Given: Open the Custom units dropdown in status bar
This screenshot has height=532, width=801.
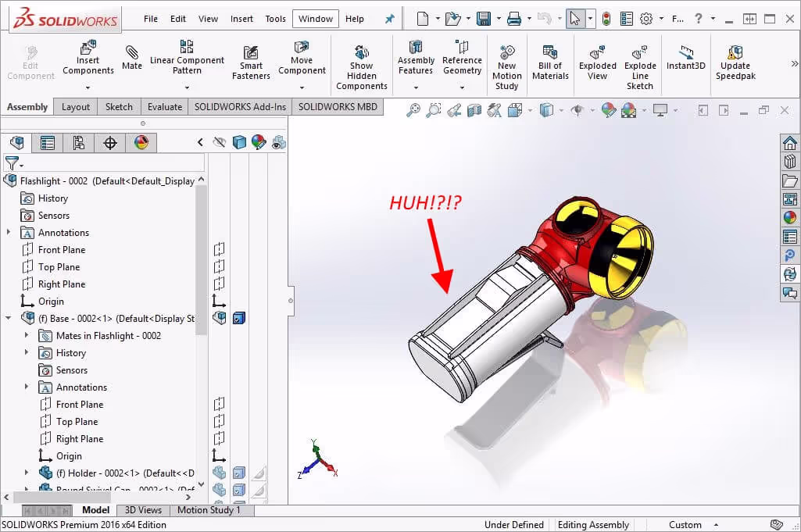Looking at the screenshot, I should coord(716,525).
